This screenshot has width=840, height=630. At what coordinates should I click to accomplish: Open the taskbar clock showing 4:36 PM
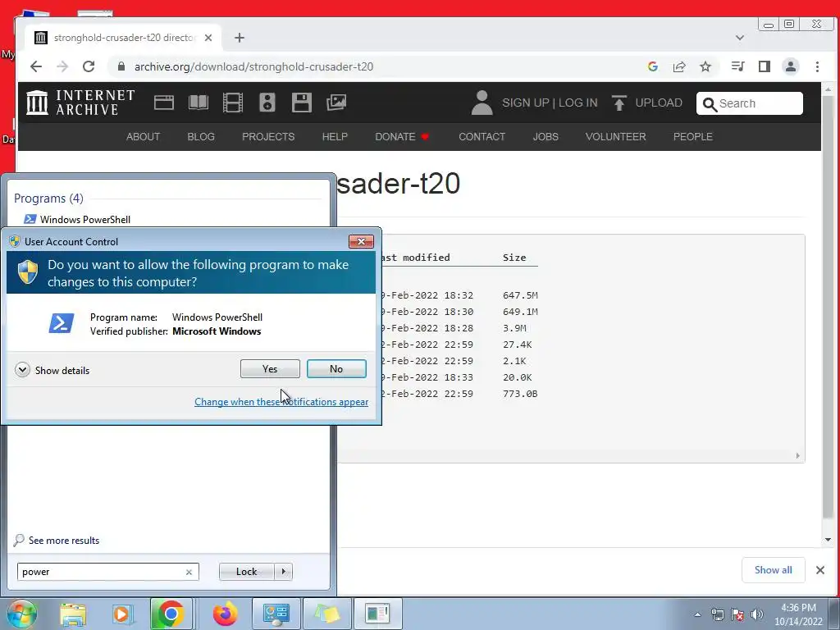click(x=798, y=614)
